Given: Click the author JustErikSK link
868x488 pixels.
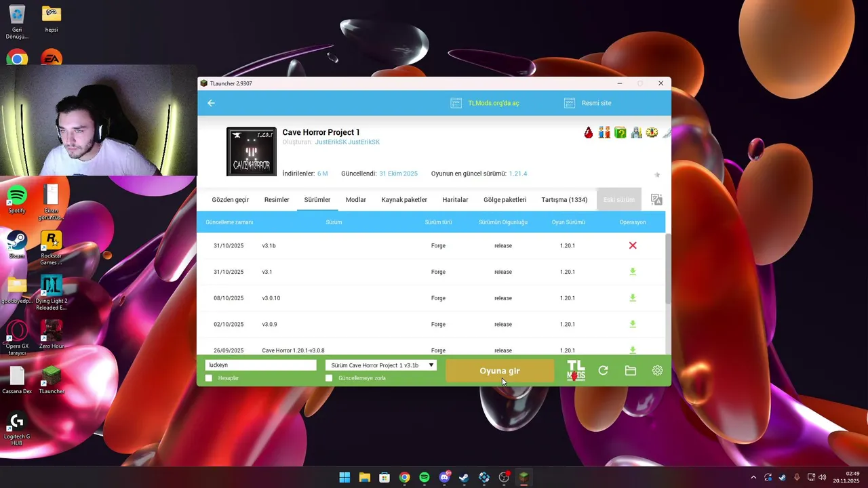Looking at the screenshot, I should tap(347, 142).
